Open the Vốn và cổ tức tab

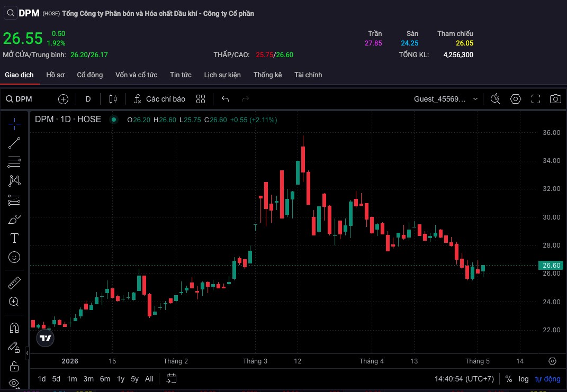click(137, 75)
